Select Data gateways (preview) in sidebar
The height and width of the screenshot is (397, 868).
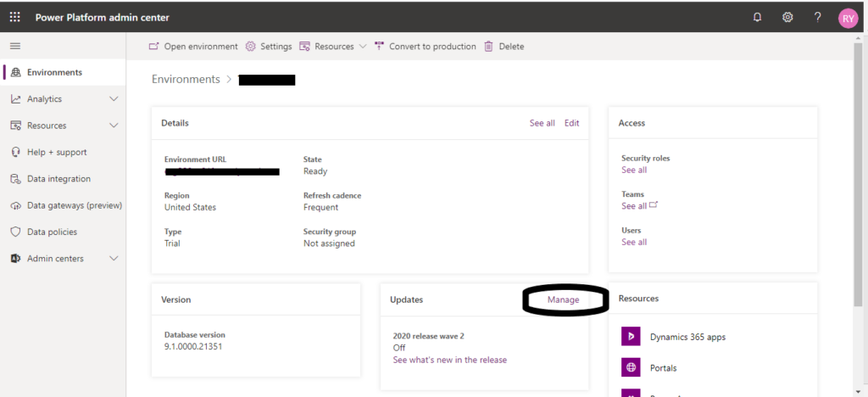63,205
